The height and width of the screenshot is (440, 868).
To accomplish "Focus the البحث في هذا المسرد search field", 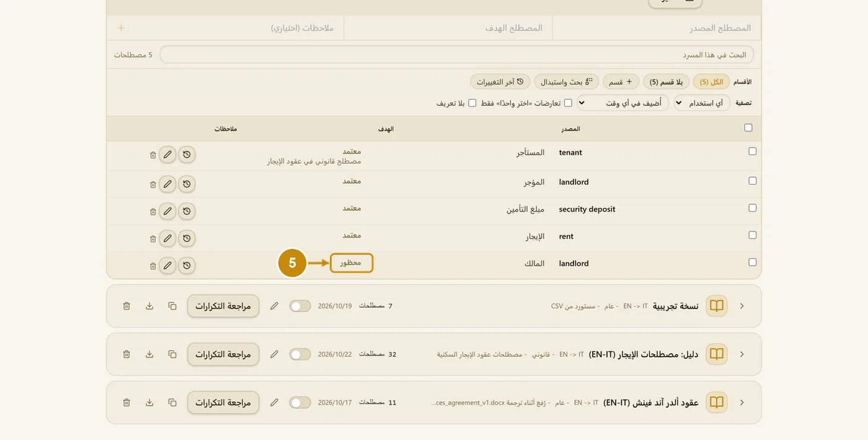I will point(457,55).
